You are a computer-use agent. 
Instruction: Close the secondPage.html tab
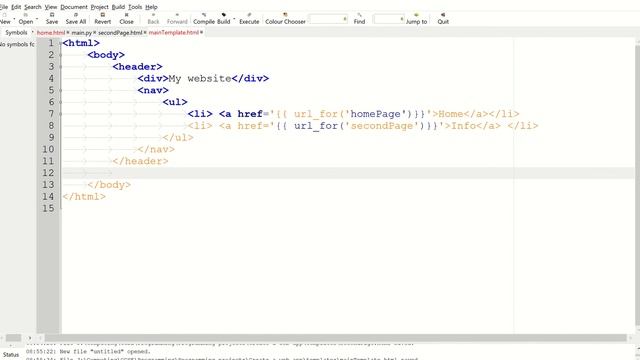[x=145, y=32]
